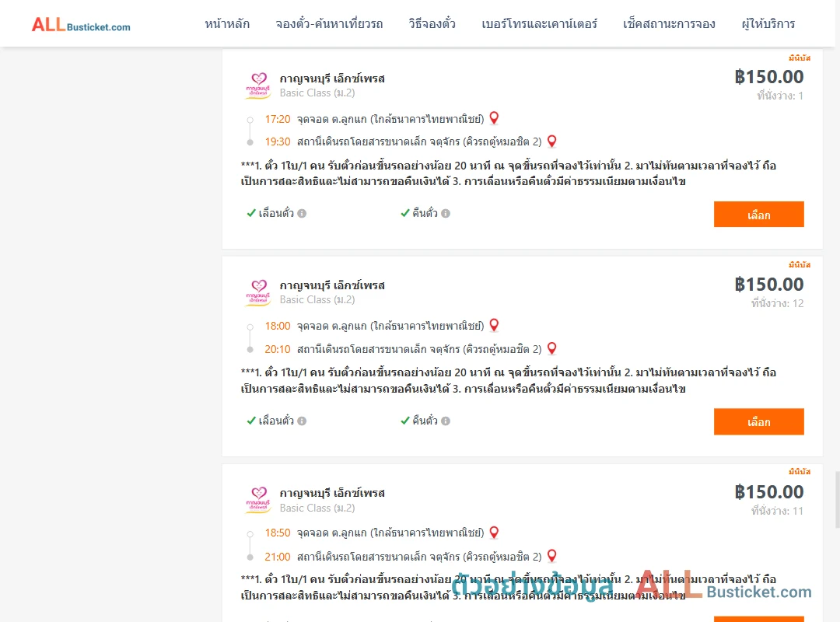
Task: Open the หน้าหลัก menu item
Action: (x=227, y=24)
